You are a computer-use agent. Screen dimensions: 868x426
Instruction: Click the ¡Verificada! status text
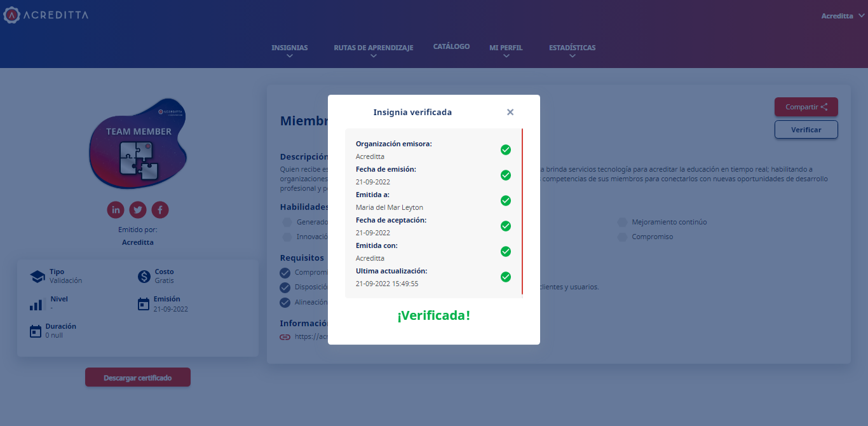click(x=434, y=315)
